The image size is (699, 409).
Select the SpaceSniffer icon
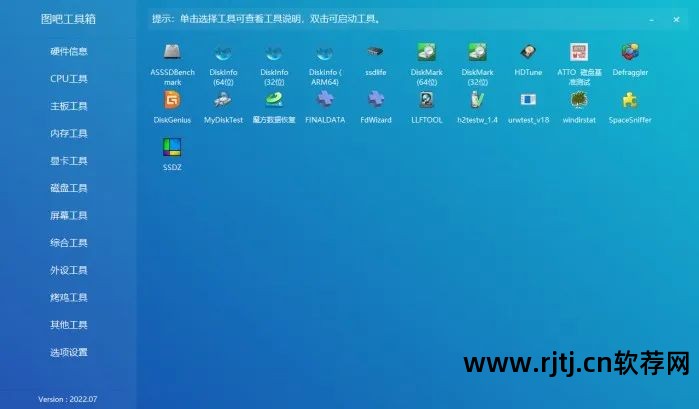coord(630,100)
